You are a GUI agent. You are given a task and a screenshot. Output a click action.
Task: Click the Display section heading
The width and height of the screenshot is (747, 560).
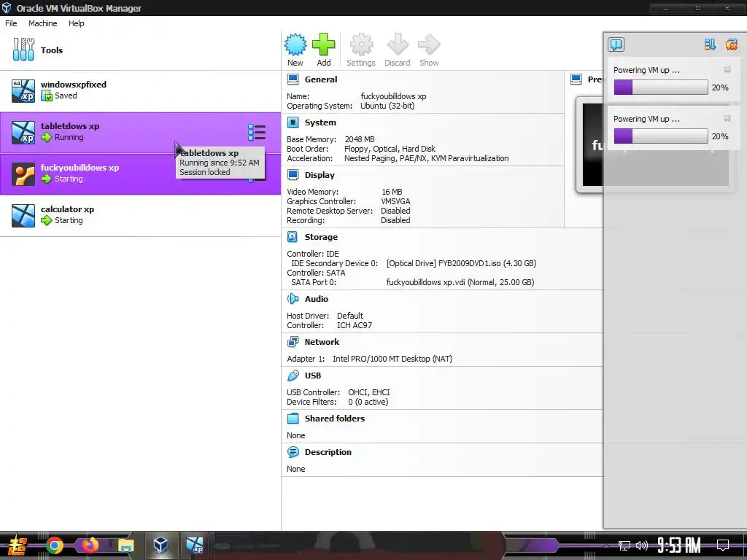pos(320,175)
